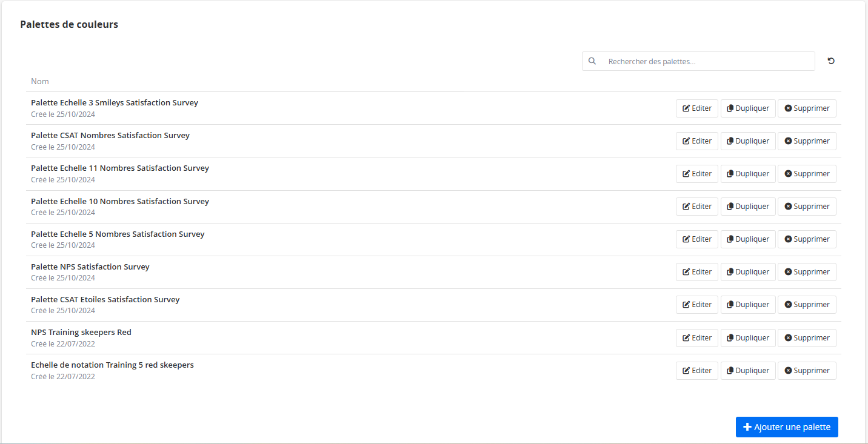Screen dimensions: 868x444
Task: Click Supprimer for Palette CSAT Etoiles
Action: pyautogui.click(x=807, y=305)
